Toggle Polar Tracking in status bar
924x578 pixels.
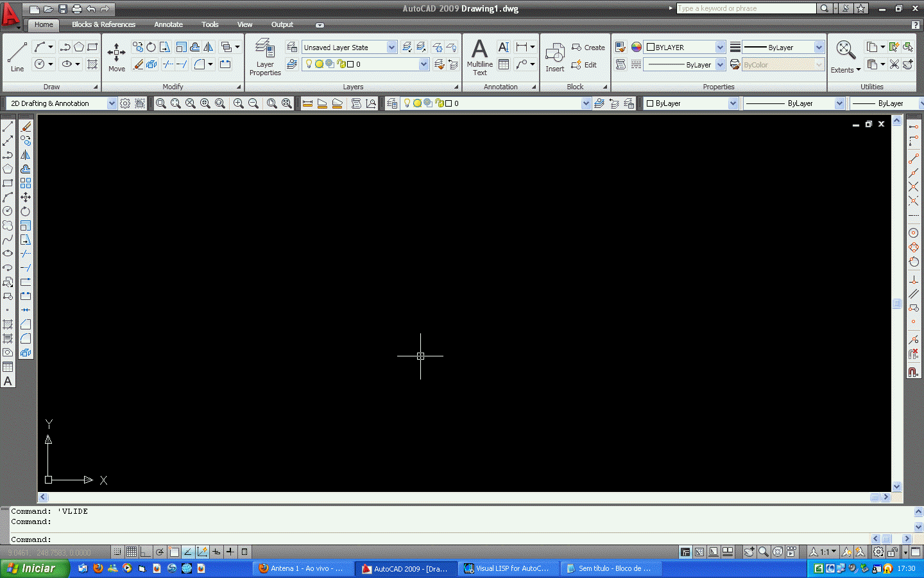160,552
